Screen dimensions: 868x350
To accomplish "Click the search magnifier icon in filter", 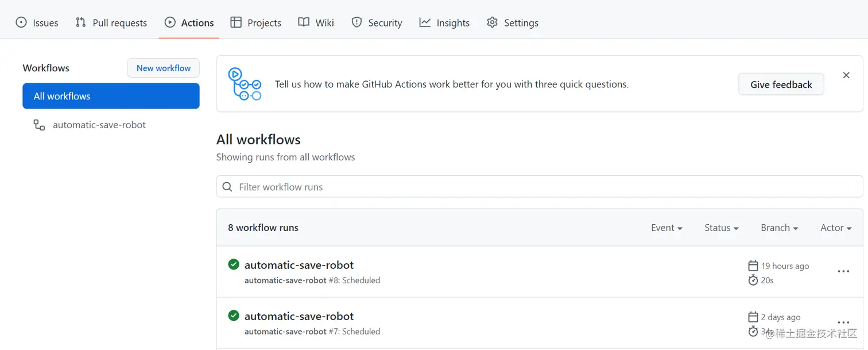I will (x=227, y=187).
